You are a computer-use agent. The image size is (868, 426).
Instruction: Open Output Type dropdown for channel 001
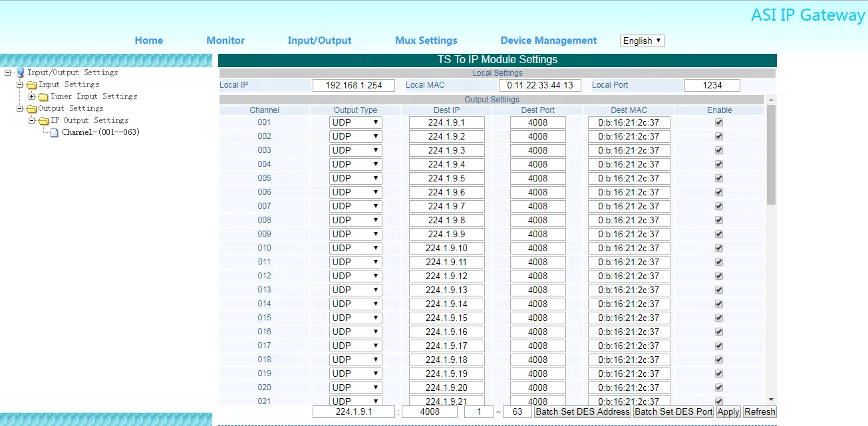pyautogui.click(x=356, y=122)
